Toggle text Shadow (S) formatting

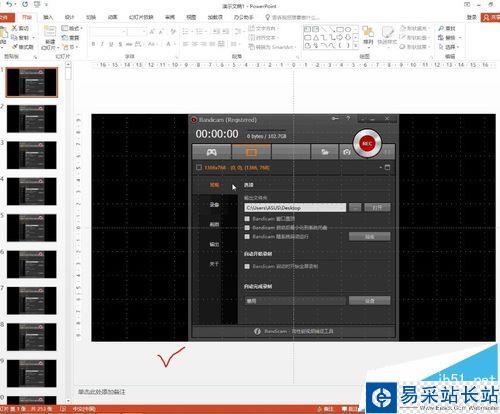coord(120,44)
